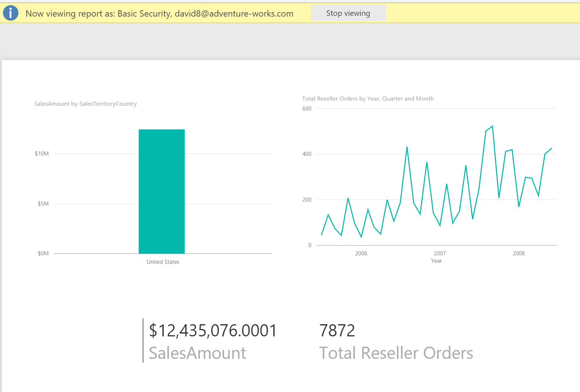Click the Total Reseller Orders by Year chart title
The height and width of the screenshot is (392, 580).
coord(368,99)
